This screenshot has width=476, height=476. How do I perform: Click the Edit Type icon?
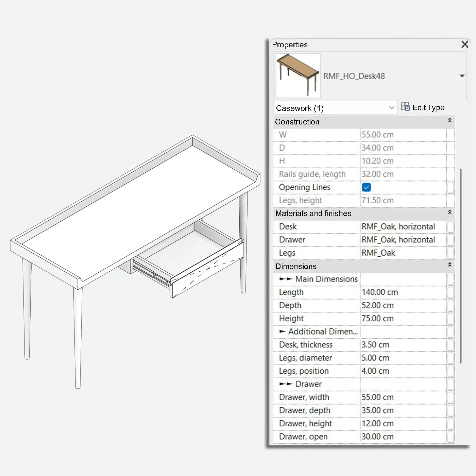405,107
